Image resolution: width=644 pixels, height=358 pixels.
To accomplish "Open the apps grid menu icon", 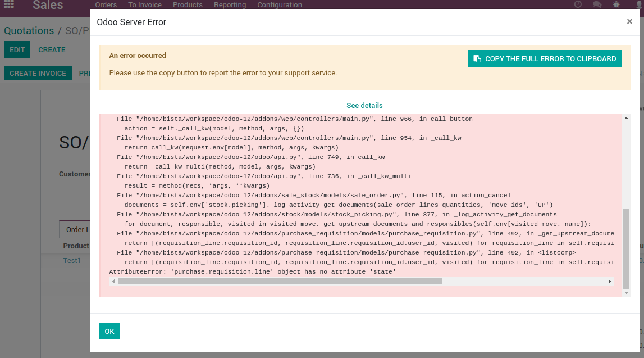I will (x=8, y=4).
